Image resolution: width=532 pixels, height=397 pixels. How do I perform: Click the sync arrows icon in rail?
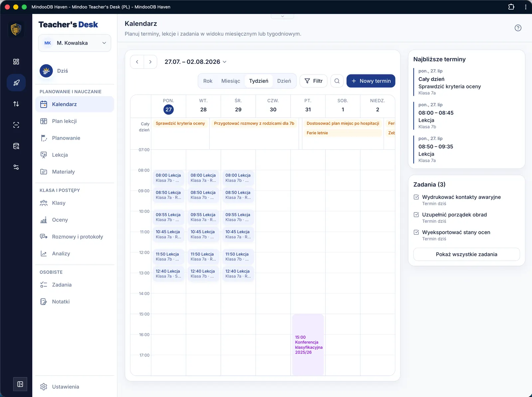[x=16, y=104]
